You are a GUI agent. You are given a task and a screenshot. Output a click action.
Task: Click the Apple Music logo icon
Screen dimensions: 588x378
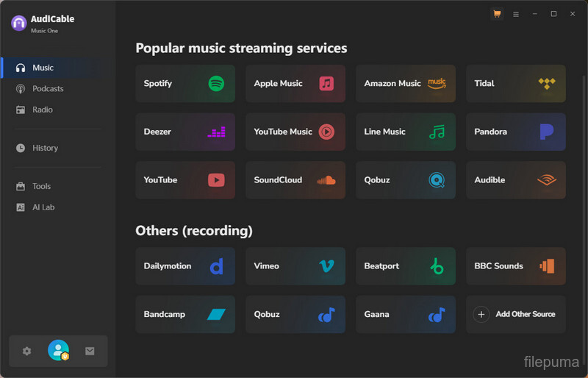coord(326,84)
